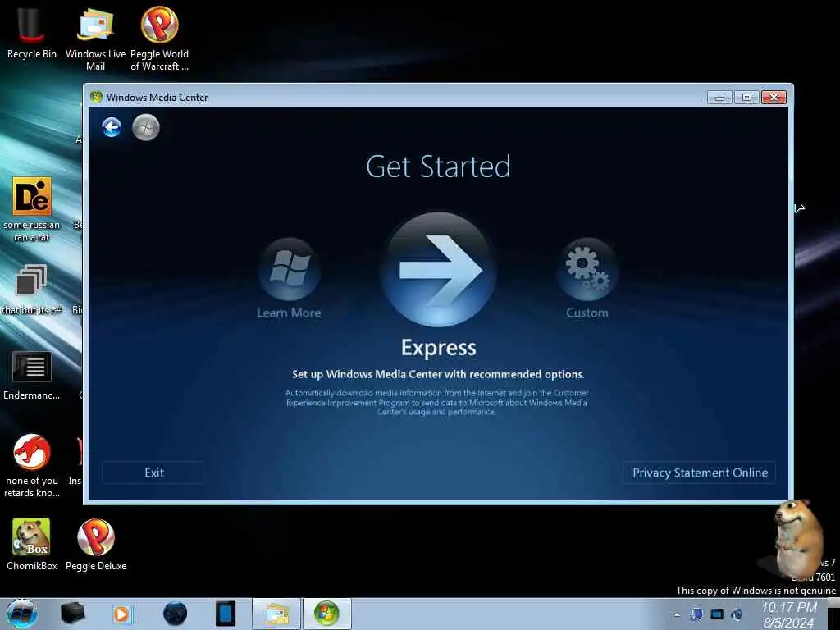
Task: Select the Windows Live Mail desktop icon
Action: click(x=95, y=39)
